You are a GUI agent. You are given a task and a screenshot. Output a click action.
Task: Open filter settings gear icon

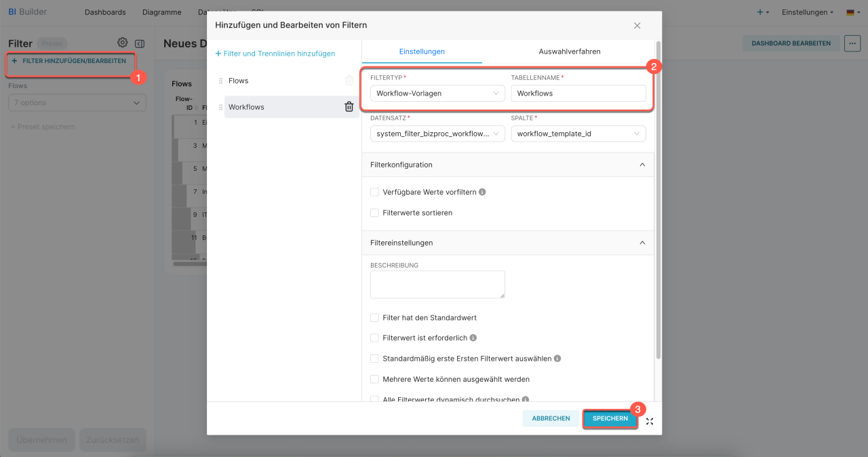tap(122, 43)
